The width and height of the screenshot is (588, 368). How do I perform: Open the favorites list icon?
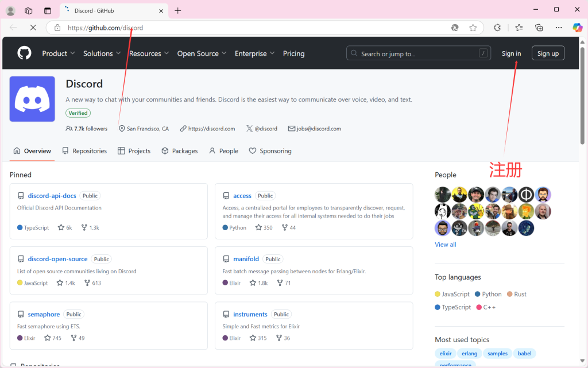(x=519, y=28)
